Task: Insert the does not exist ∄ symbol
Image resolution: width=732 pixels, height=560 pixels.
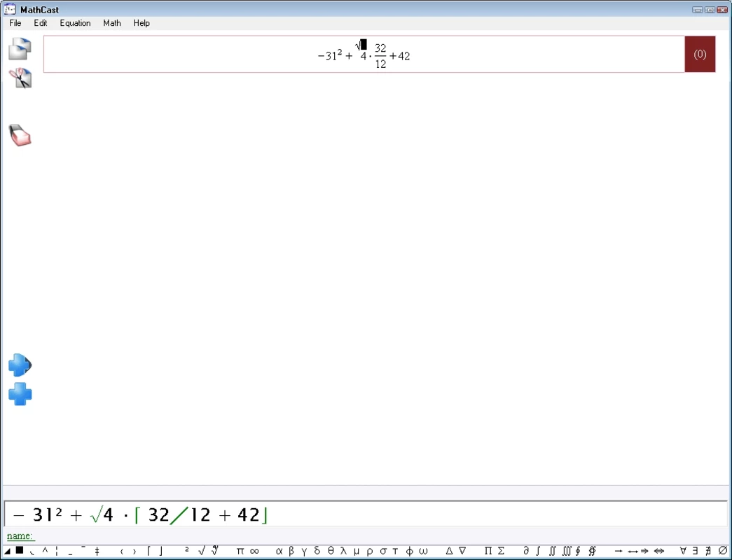Action: click(x=708, y=551)
